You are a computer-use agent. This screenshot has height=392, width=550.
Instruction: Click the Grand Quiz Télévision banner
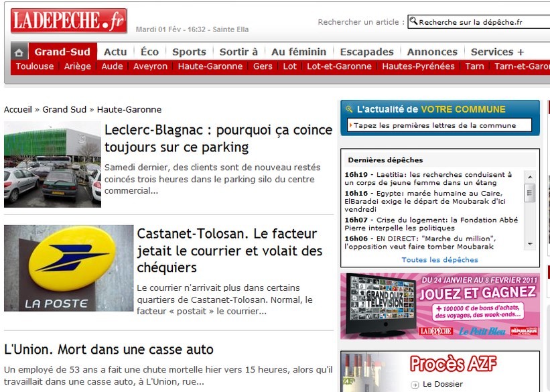(x=439, y=306)
